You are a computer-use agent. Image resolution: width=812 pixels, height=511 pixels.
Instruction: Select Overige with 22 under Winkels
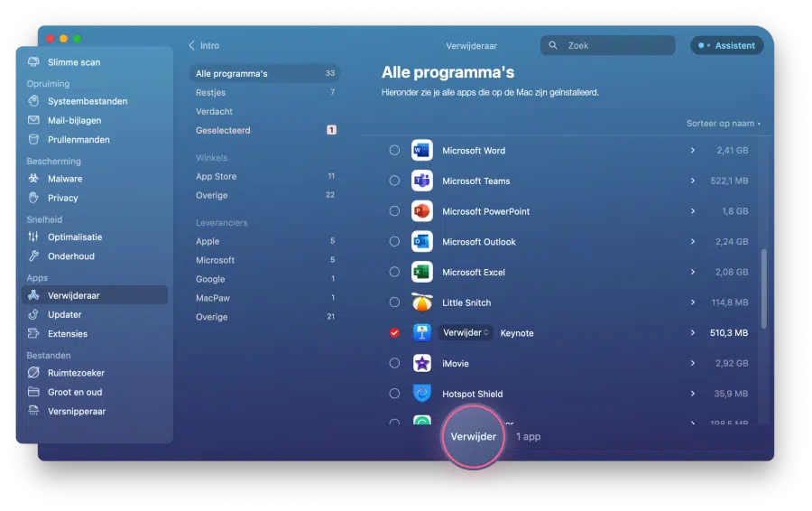tap(265, 195)
